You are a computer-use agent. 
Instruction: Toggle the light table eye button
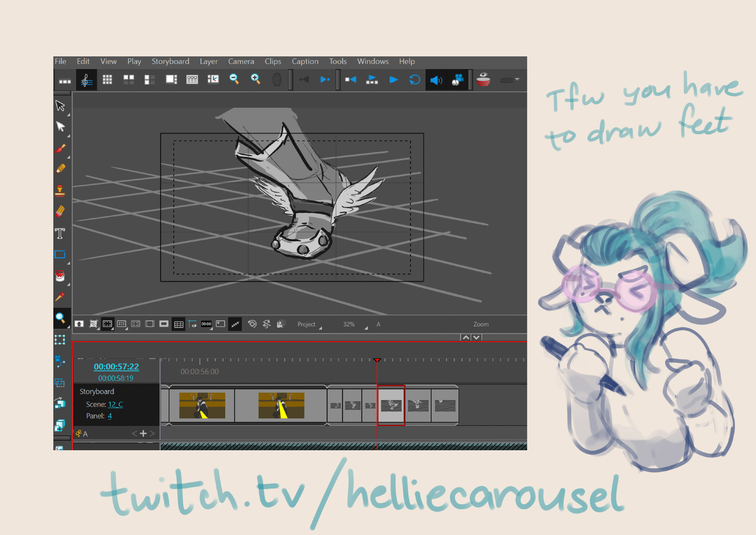coord(192,324)
